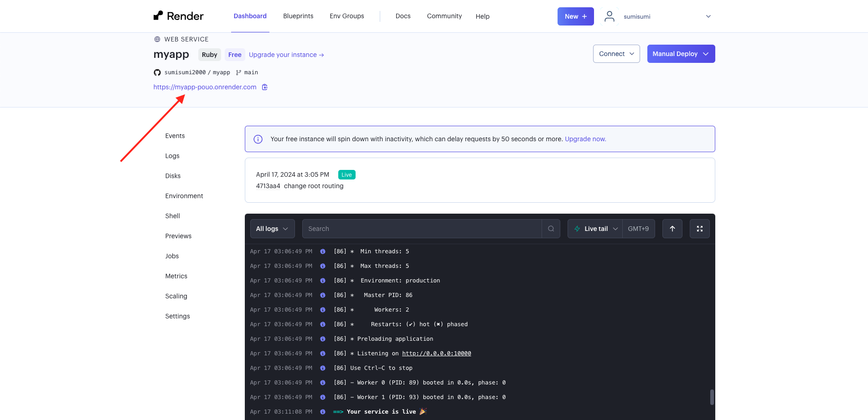The image size is (868, 420).
Task: Click the branch icon next to main
Action: (239, 72)
